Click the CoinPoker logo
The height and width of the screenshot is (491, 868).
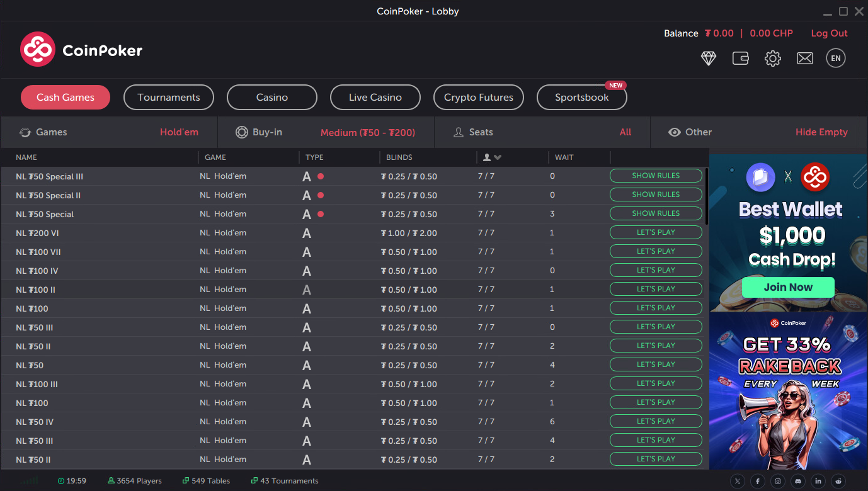click(x=81, y=50)
